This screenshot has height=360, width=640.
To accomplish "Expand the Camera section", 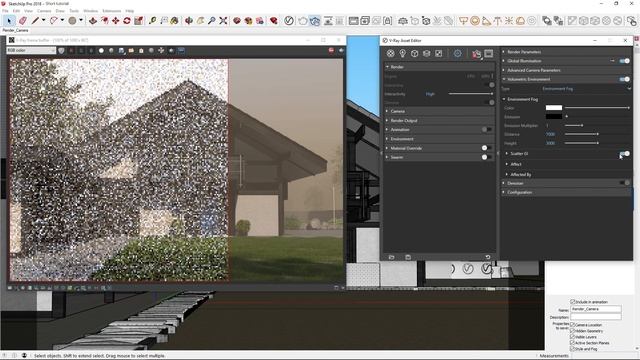I will pyautogui.click(x=440, y=111).
